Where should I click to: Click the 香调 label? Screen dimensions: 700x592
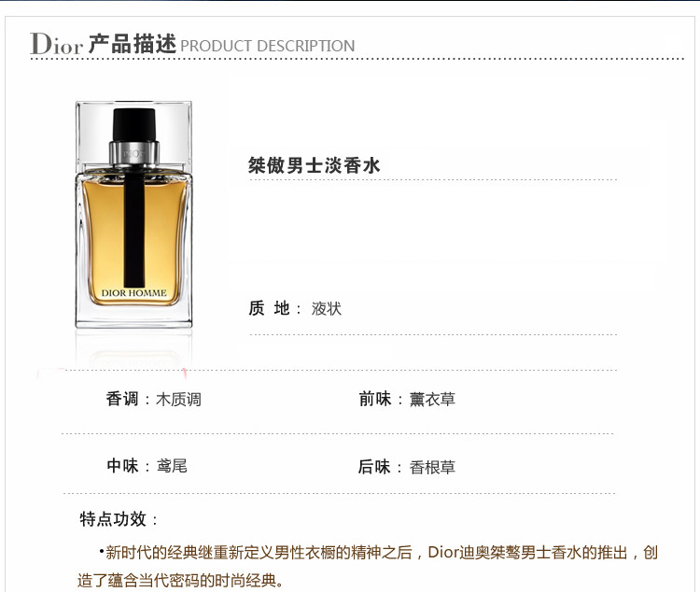coord(122,399)
